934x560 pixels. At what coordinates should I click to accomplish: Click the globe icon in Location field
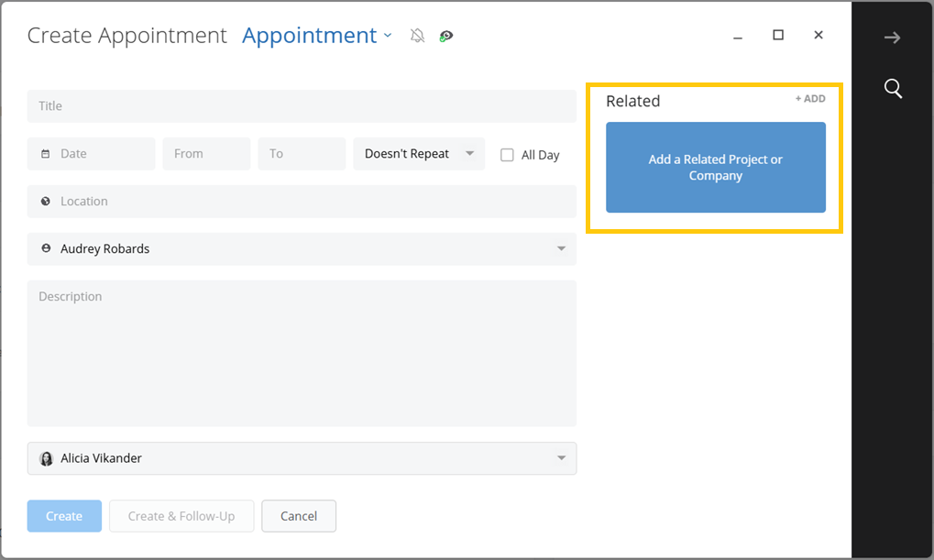(45, 202)
